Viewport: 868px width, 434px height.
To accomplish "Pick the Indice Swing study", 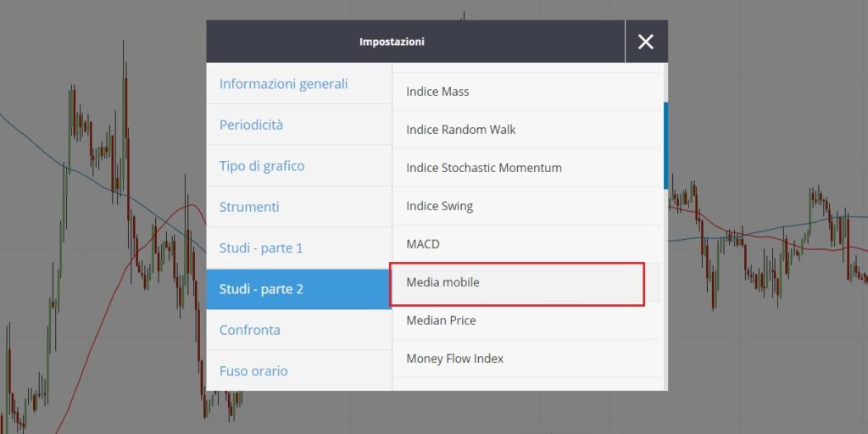I will pyautogui.click(x=526, y=206).
